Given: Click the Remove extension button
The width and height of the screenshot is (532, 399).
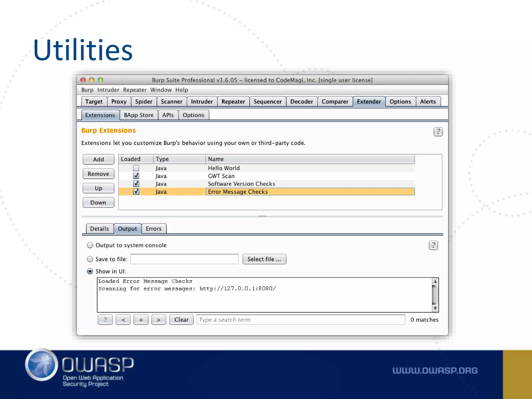Looking at the screenshot, I should [x=98, y=174].
